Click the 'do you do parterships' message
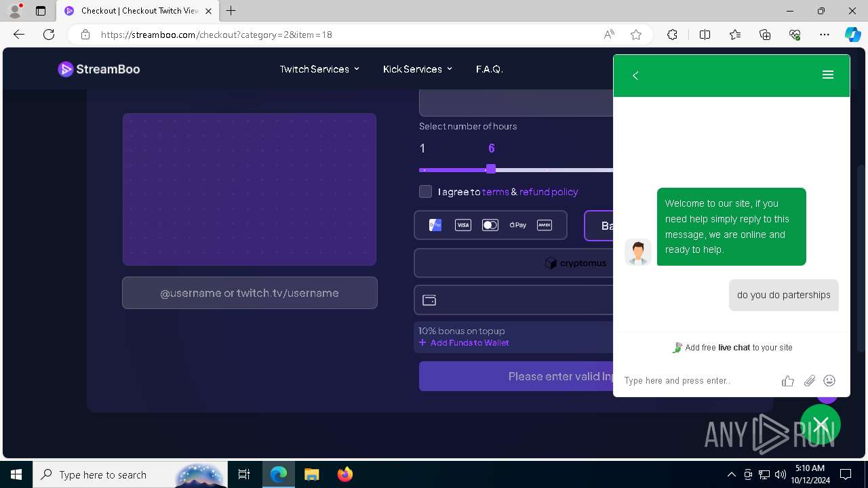 pyautogui.click(x=784, y=295)
